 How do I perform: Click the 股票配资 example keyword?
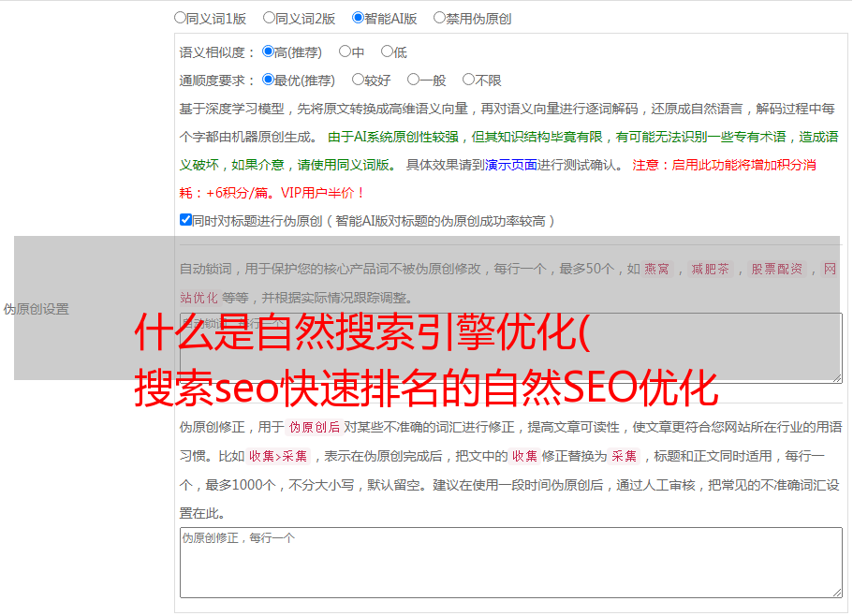(x=777, y=269)
